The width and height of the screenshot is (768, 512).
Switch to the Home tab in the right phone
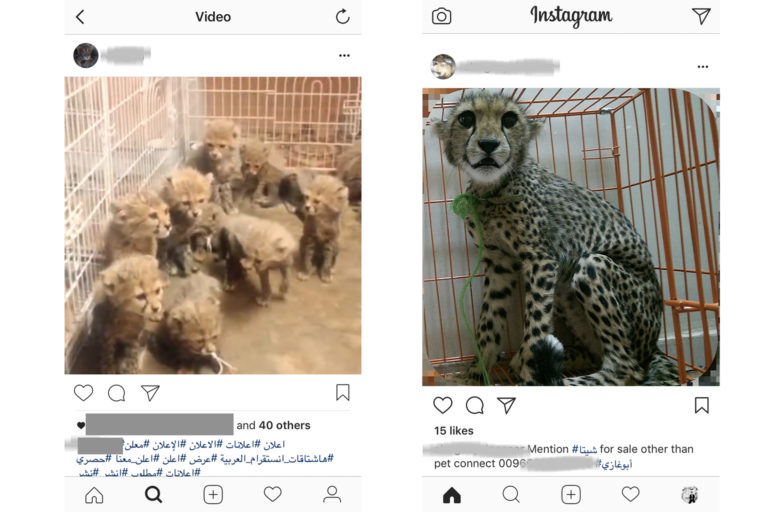452,495
